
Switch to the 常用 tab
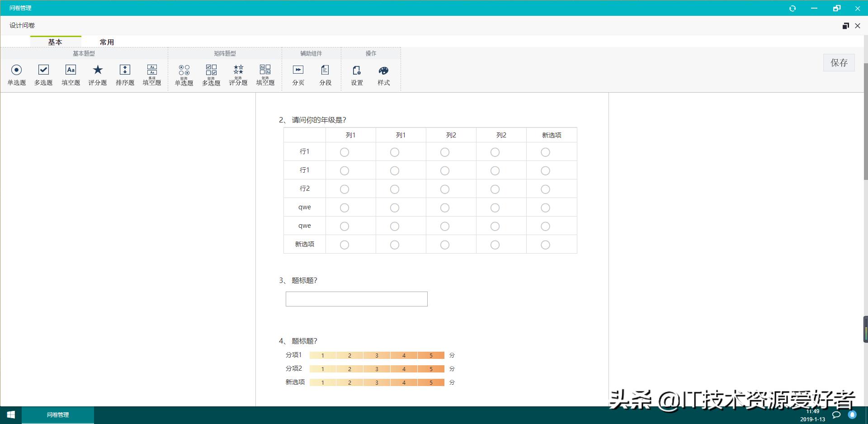[x=107, y=42]
